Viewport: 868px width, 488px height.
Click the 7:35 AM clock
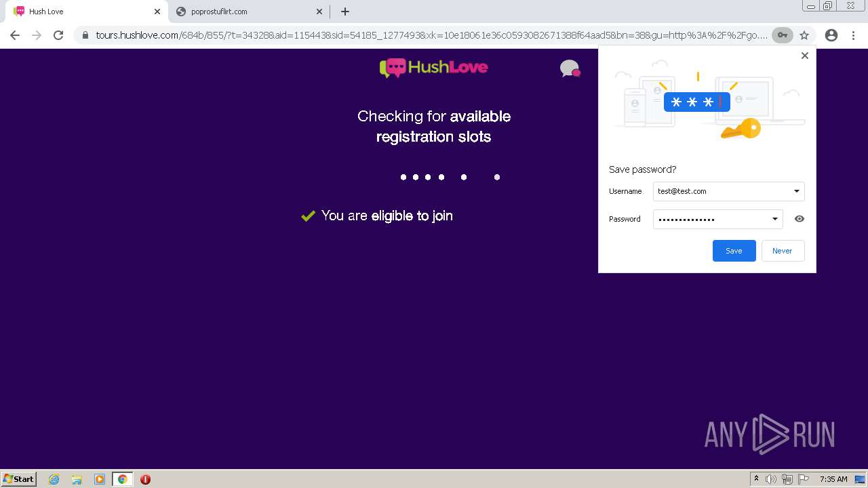(833, 479)
